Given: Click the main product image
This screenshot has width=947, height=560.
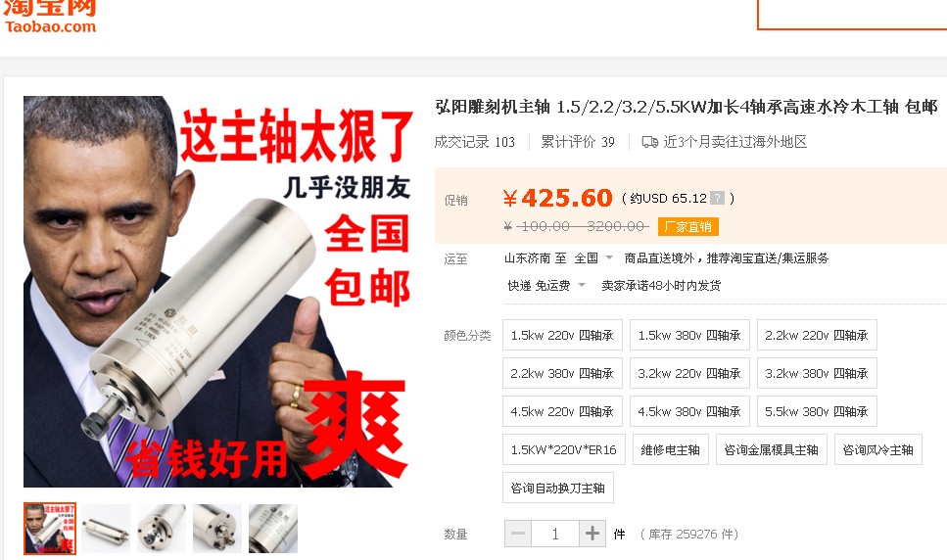Looking at the screenshot, I should coord(218,292).
